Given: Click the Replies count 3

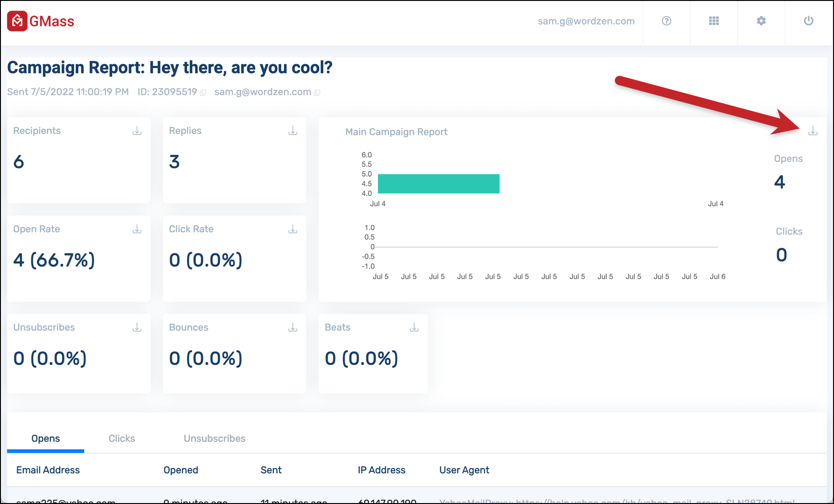Looking at the screenshot, I should click(174, 162).
